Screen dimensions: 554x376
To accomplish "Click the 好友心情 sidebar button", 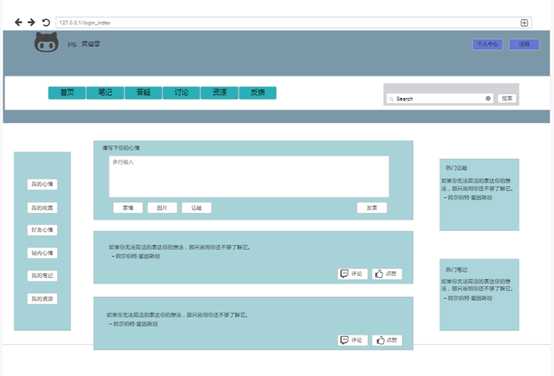I will (x=42, y=230).
